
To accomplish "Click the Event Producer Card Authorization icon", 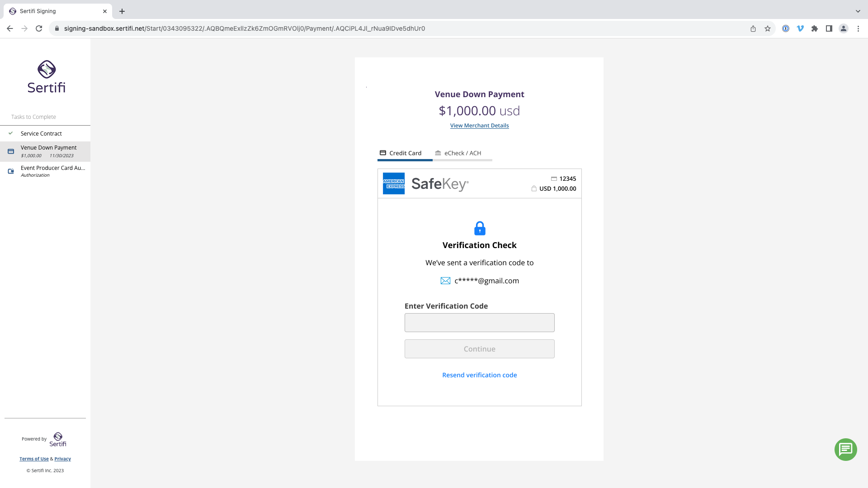I will coord(11,171).
